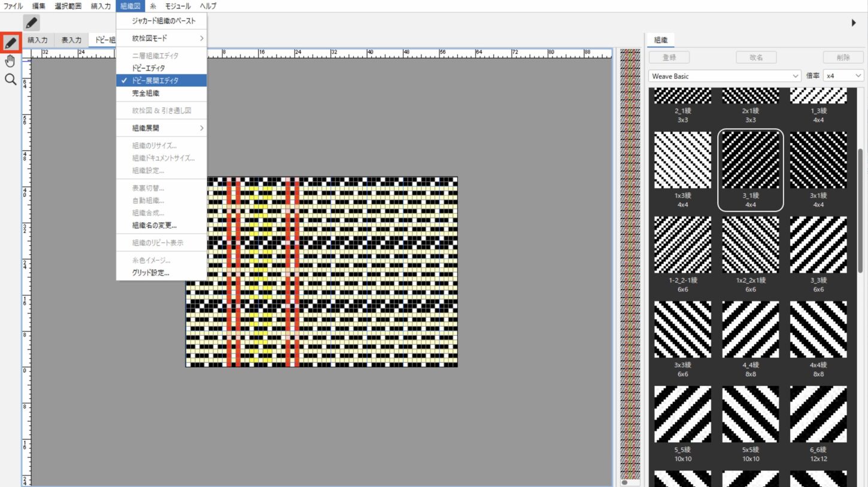Click the 登録 button
This screenshot has width=868, height=487.
pos(669,57)
